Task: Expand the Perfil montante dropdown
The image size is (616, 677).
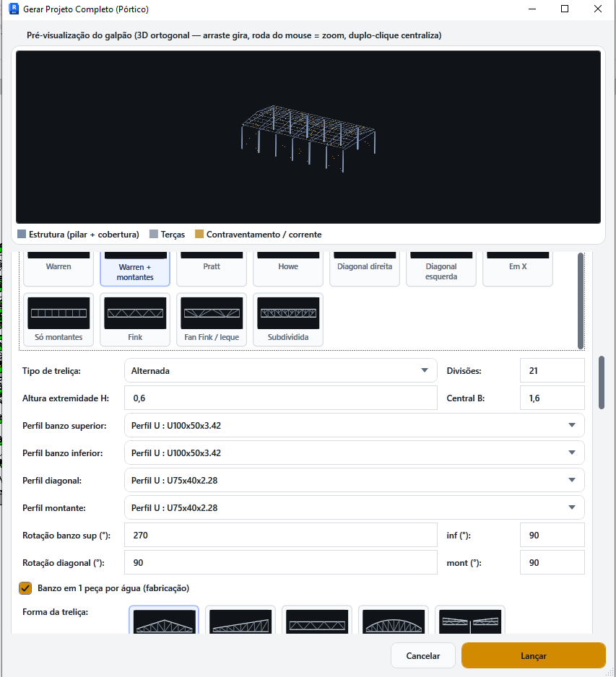Action: pos(355,508)
